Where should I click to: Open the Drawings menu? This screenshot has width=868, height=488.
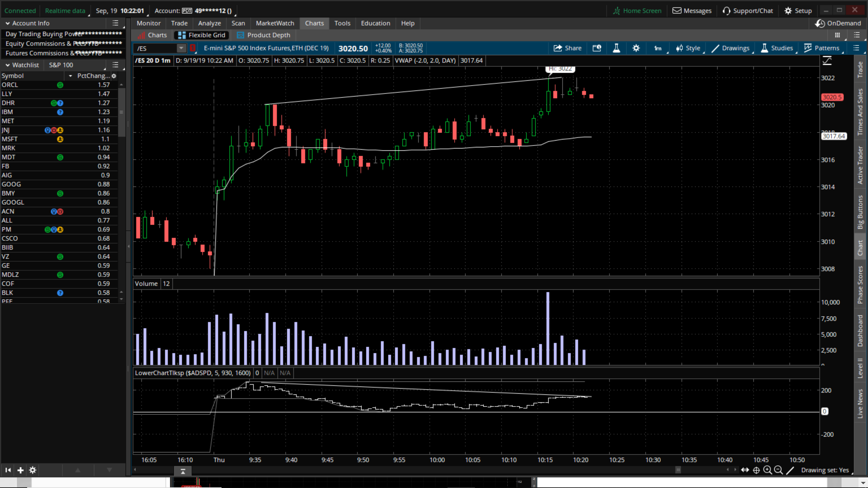(x=731, y=48)
